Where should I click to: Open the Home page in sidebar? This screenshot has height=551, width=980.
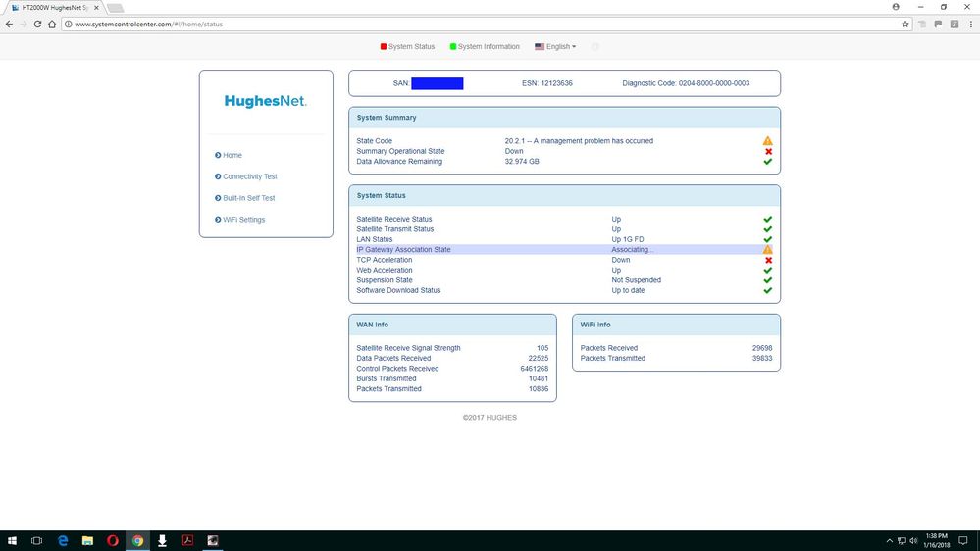[232, 155]
